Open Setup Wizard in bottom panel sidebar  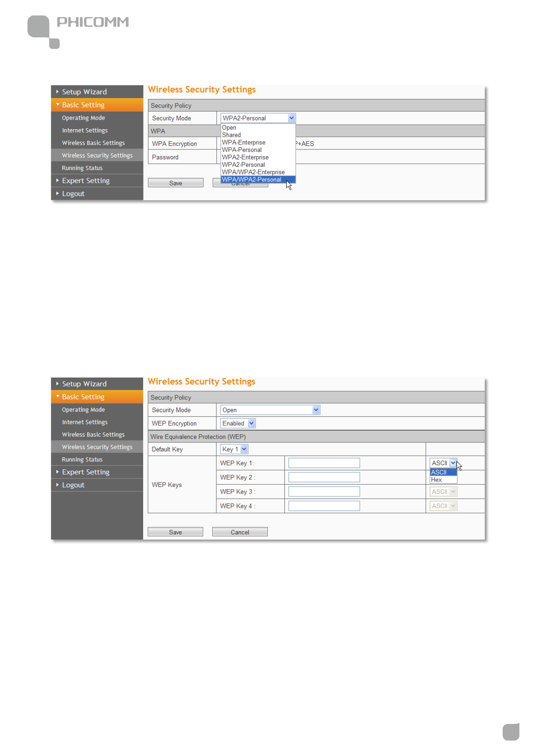pos(97,383)
